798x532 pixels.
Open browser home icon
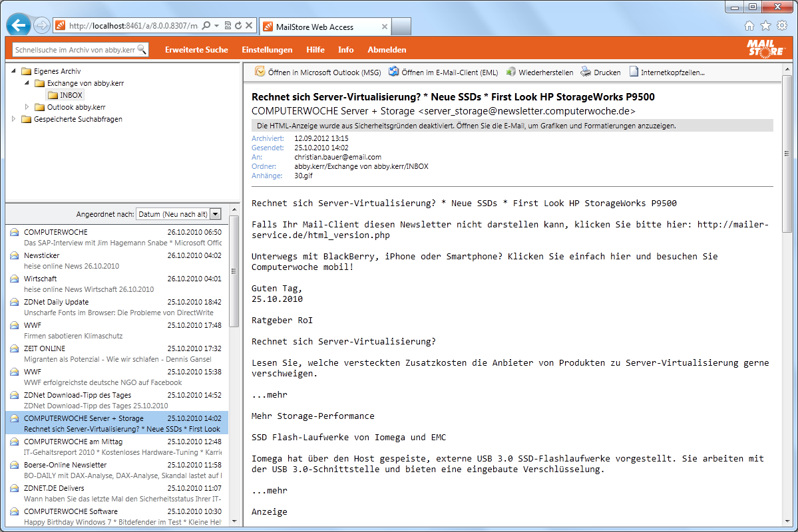[x=749, y=26]
